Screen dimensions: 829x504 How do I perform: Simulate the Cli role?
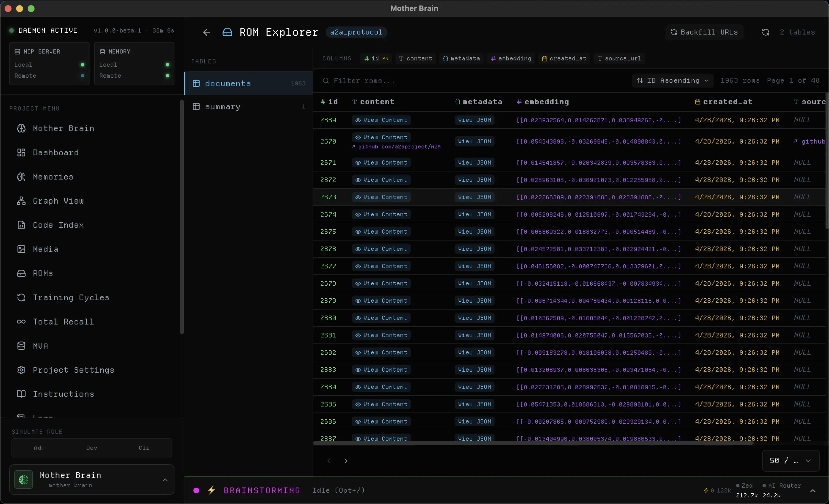pyautogui.click(x=144, y=448)
